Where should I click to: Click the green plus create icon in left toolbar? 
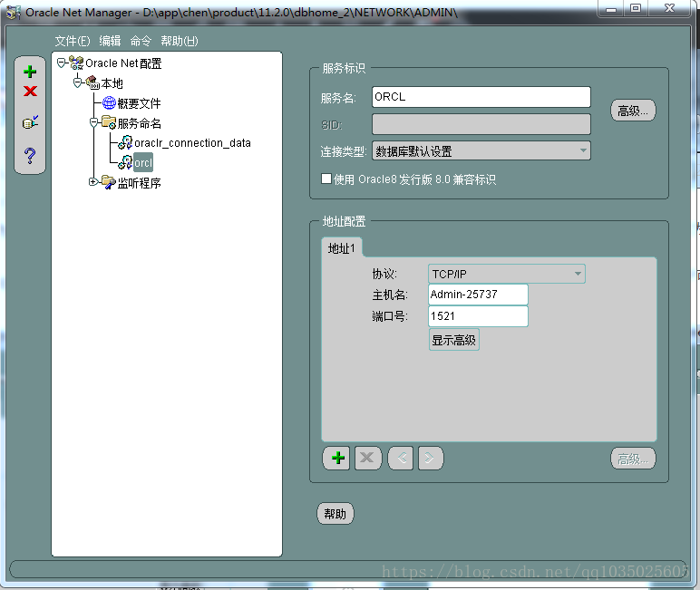tap(30, 72)
